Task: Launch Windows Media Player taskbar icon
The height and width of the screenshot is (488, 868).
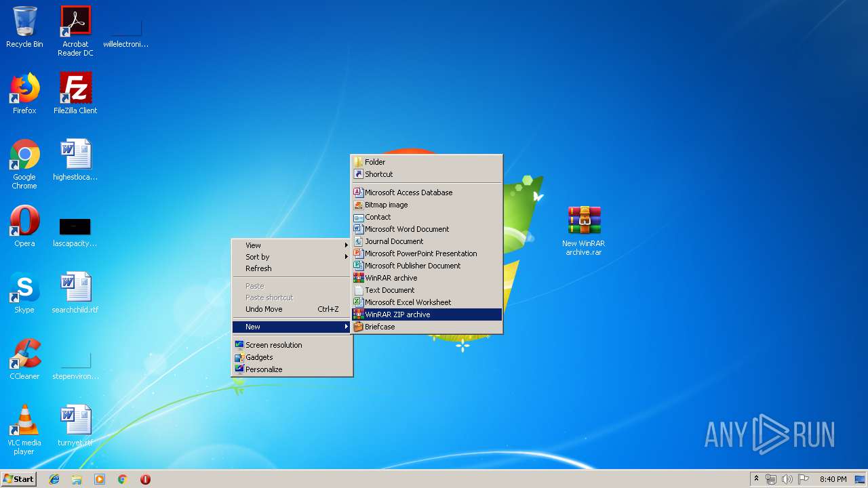Action: tap(100, 479)
